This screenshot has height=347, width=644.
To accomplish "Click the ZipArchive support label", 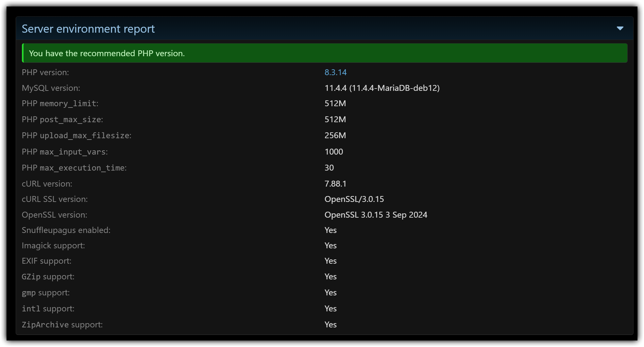I will [62, 324].
